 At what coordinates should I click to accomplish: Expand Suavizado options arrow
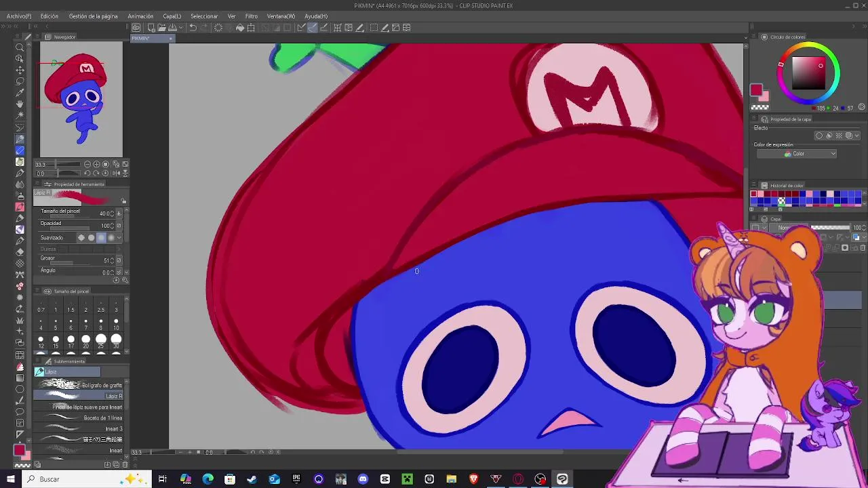tap(120, 238)
